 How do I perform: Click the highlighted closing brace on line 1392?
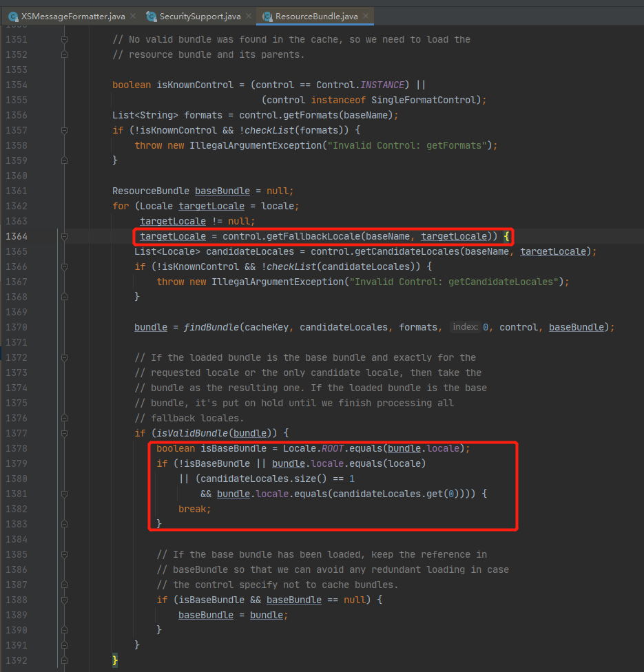pos(114,660)
